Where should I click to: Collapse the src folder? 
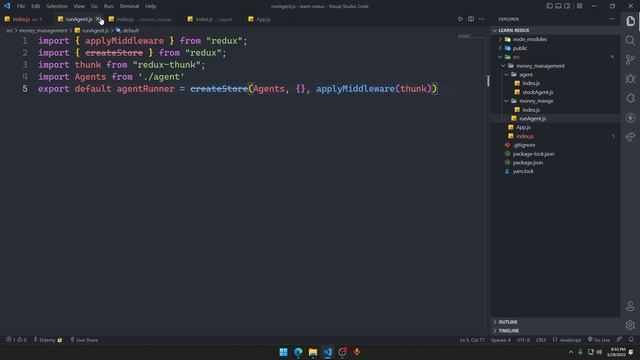(555, 57)
